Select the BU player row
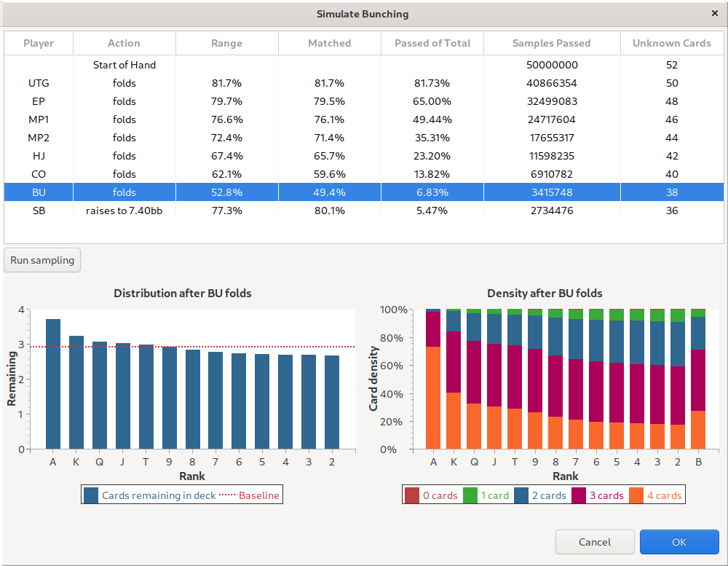728x566 pixels. [364, 192]
